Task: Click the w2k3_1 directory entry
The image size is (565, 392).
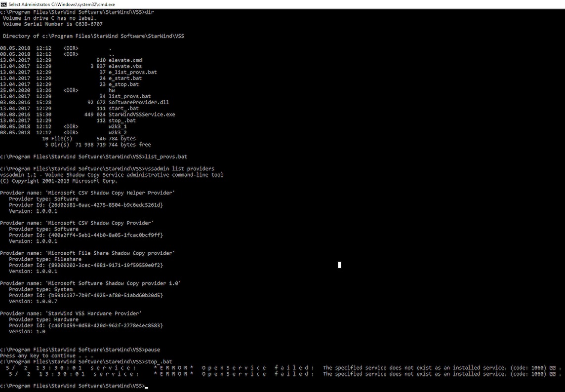Action: pyautogui.click(x=118, y=126)
